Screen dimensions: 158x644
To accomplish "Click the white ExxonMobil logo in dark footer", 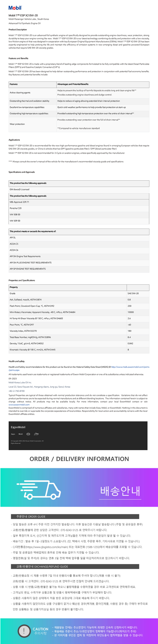I will 18,427.
